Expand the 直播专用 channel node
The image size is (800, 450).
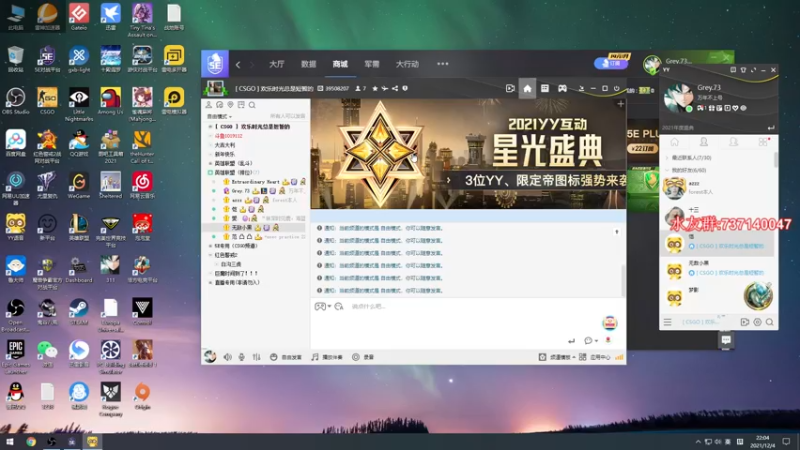coord(210,283)
